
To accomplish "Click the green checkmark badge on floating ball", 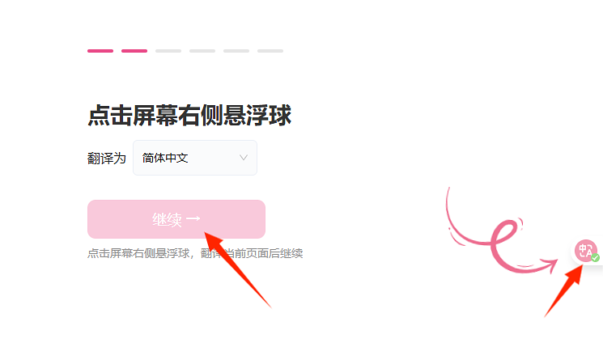I will [595, 258].
